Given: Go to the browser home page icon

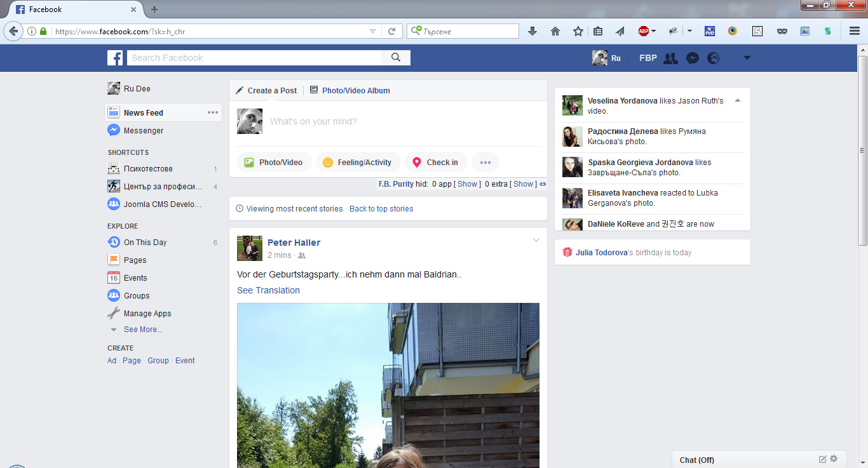Looking at the screenshot, I should tap(555, 31).
